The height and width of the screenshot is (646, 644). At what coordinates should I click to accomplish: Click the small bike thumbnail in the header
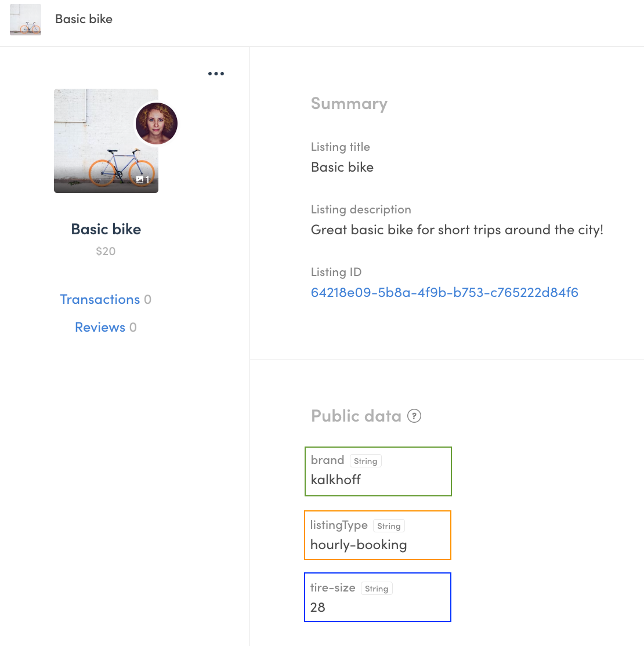pyautogui.click(x=25, y=19)
